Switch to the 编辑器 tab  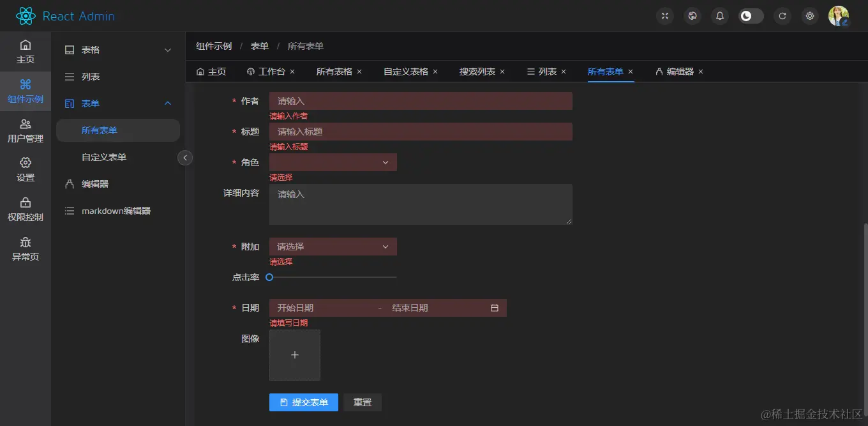(x=678, y=72)
